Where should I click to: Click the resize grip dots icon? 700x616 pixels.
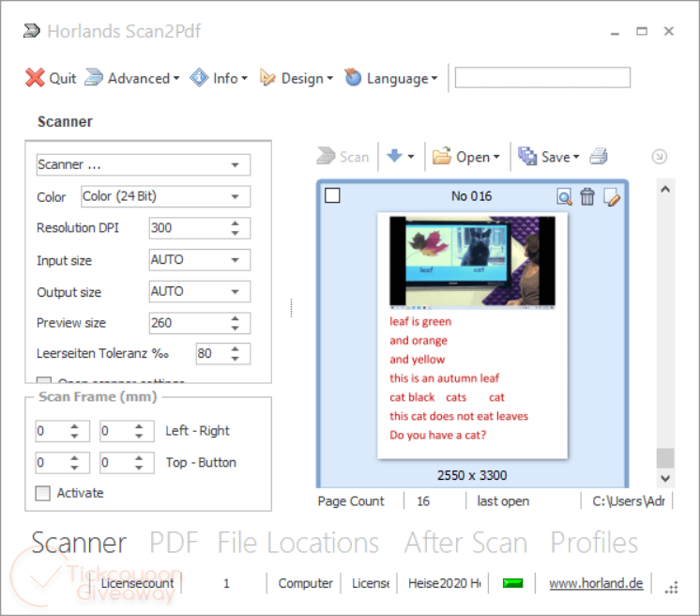pos(672,587)
